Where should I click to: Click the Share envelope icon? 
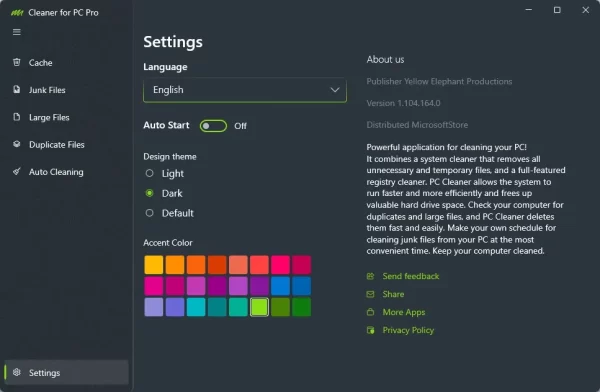(x=370, y=294)
